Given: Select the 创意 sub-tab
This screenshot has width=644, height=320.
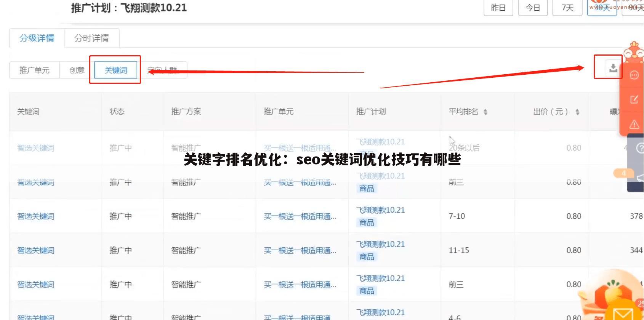Looking at the screenshot, I should tap(77, 70).
